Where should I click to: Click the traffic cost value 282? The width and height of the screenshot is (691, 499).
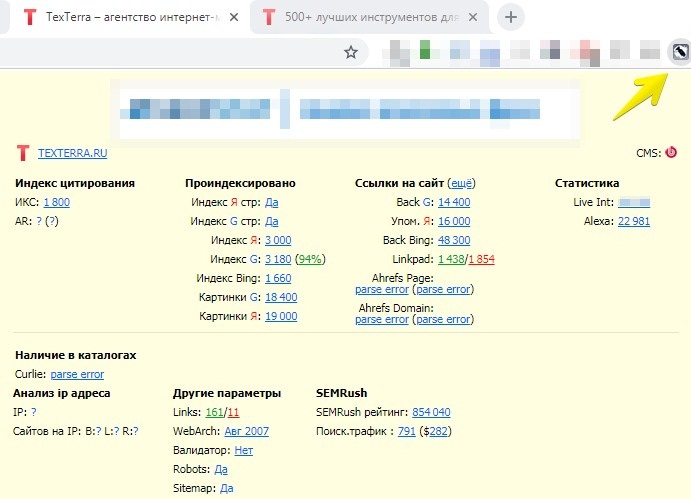(x=438, y=431)
